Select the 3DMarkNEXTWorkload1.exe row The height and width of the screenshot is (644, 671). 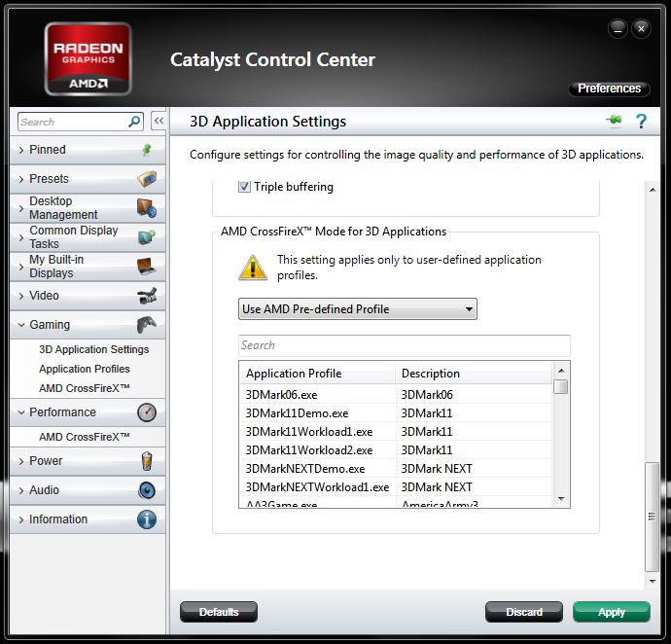coord(396,486)
